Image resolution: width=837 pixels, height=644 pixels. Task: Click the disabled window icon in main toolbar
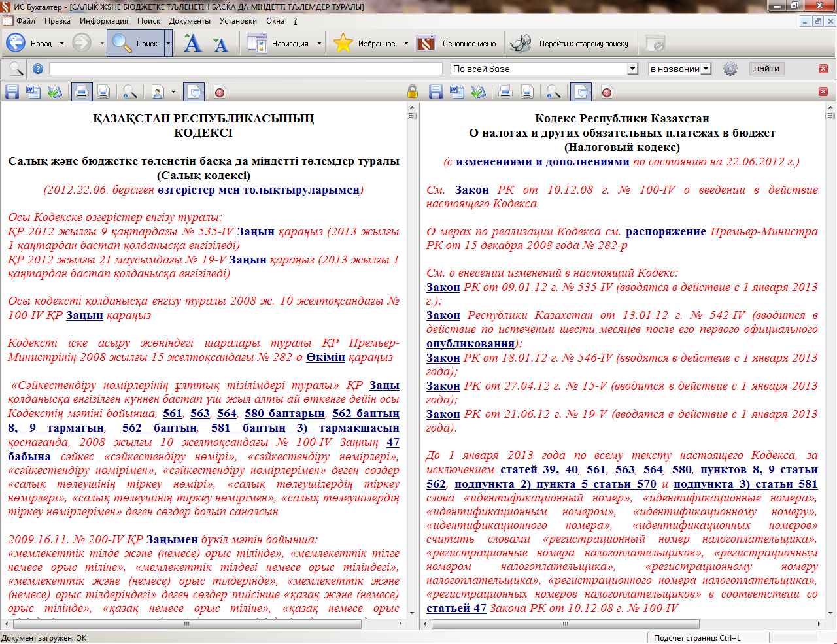click(655, 43)
